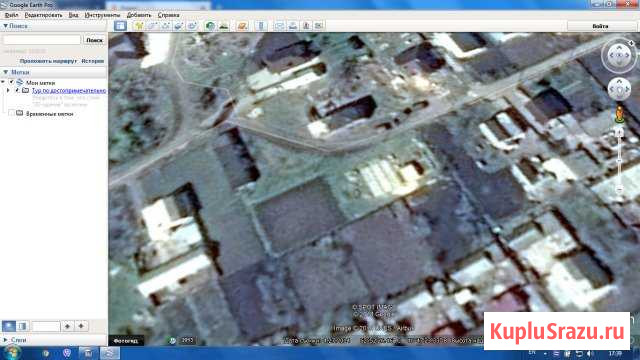Screen dimensions: 640x360
Task: Switch planets using the planet toolbar icon
Action: tap(242, 26)
